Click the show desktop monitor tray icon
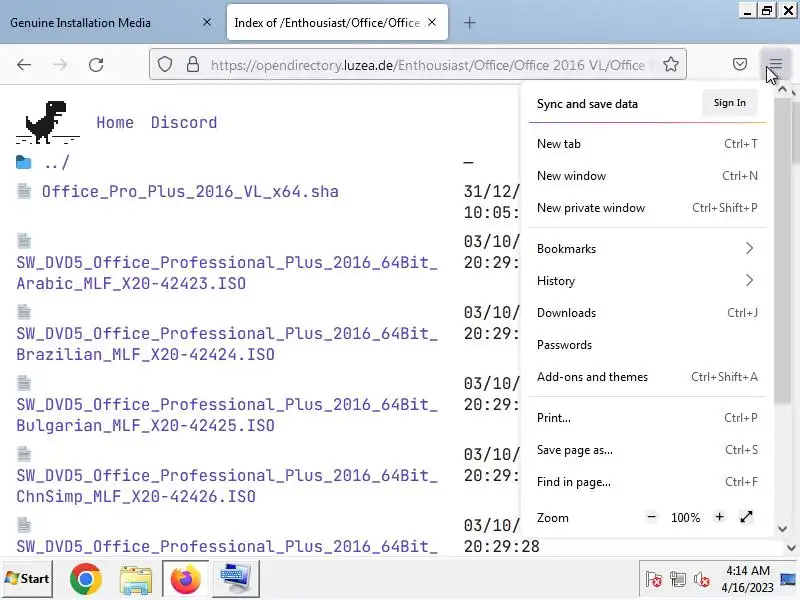800x600 pixels. click(788, 579)
